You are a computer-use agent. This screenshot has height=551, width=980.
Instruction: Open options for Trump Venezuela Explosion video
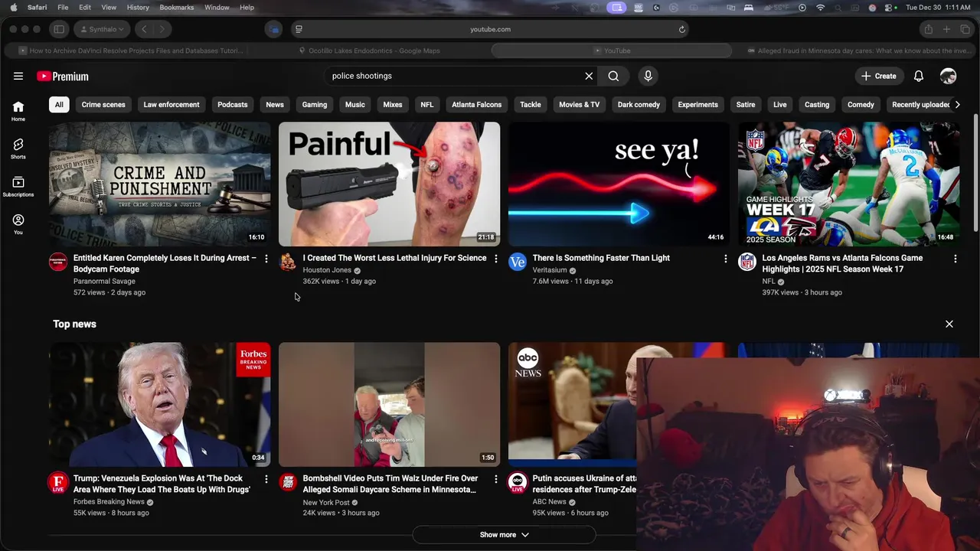pyautogui.click(x=266, y=479)
